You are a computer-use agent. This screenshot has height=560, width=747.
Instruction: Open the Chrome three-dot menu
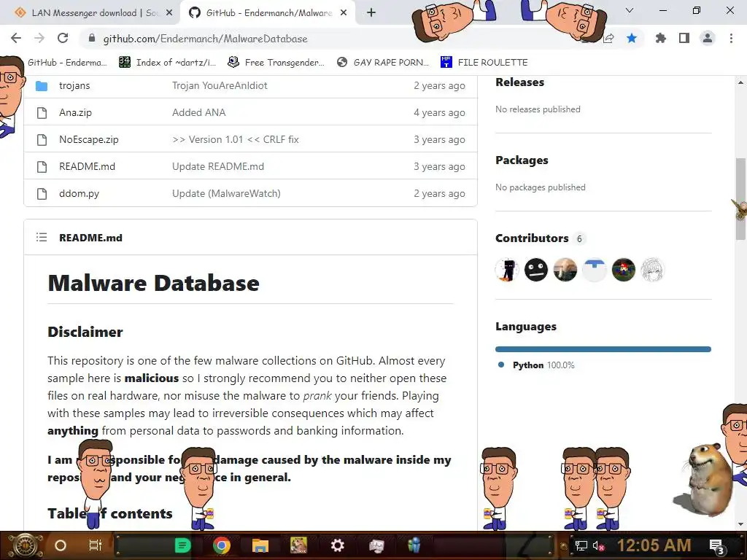[x=731, y=38]
